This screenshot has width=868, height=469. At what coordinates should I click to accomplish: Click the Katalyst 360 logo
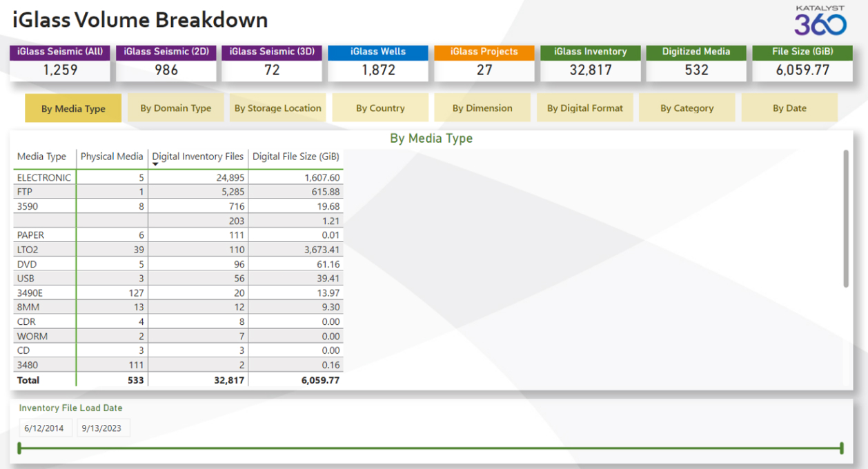click(x=820, y=21)
